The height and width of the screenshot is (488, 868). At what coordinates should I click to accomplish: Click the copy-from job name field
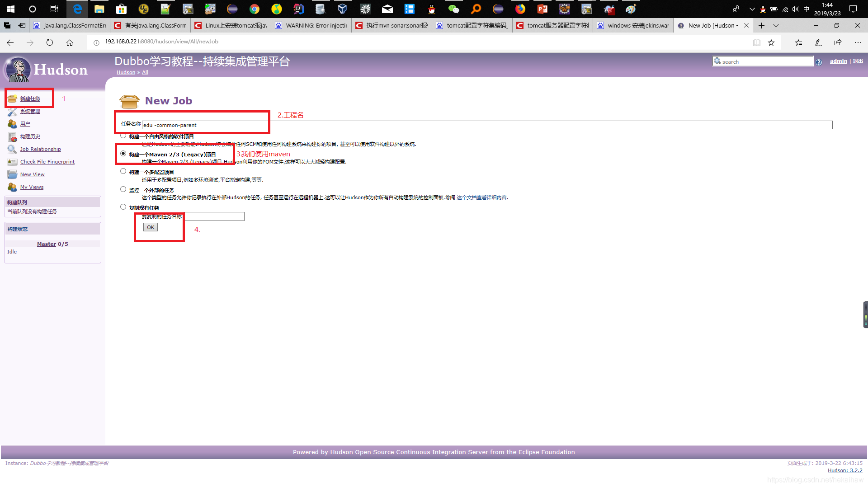click(x=213, y=217)
